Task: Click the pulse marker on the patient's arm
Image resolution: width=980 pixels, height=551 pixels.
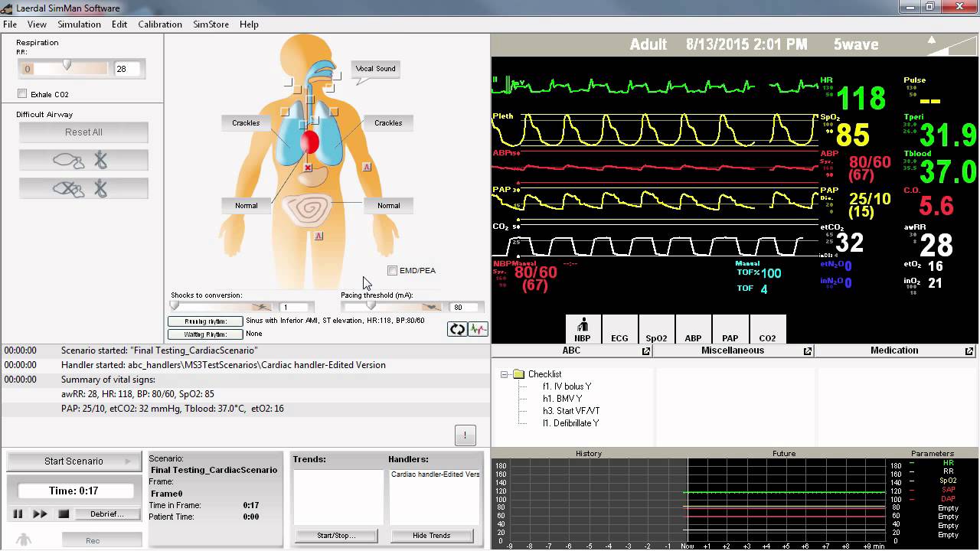Action: pyautogui.click(x=367, y=166)
